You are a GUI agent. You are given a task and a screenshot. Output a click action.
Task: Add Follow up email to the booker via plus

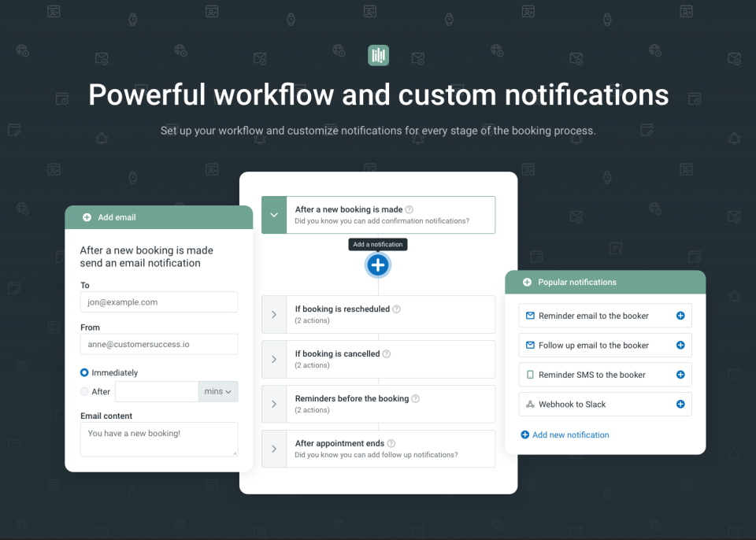(x=680, y=346)
